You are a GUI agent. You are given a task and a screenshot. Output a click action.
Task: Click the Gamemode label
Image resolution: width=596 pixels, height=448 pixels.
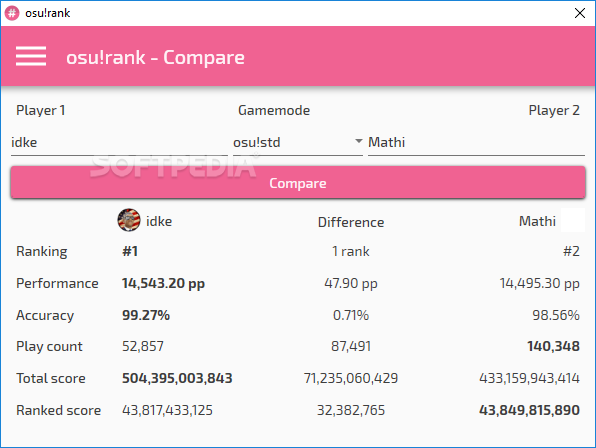(274, 111)
